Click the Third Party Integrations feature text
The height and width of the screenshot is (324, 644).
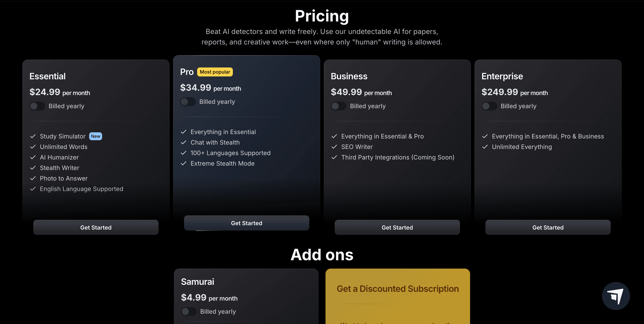[398, 157]
